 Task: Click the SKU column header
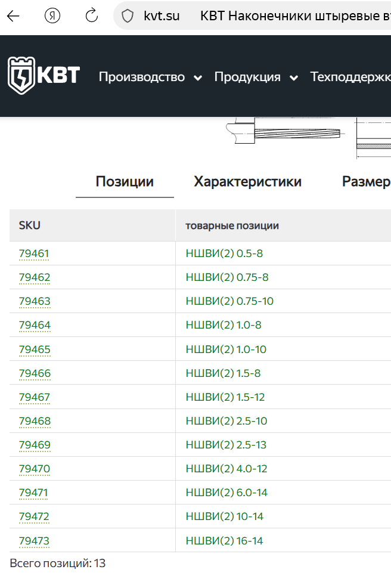click(30, 225)
